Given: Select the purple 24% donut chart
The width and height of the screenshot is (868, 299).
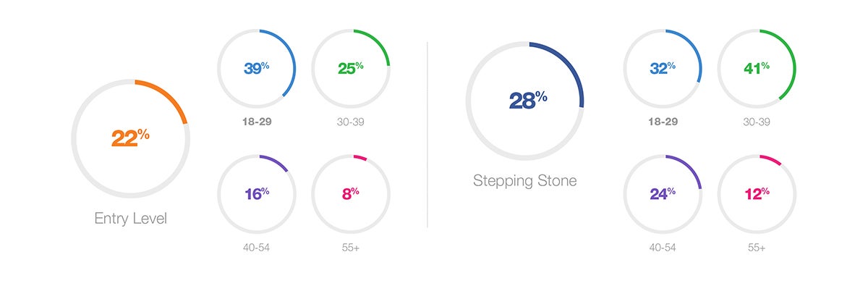Looking at the screenshot, I should [663, 193].
